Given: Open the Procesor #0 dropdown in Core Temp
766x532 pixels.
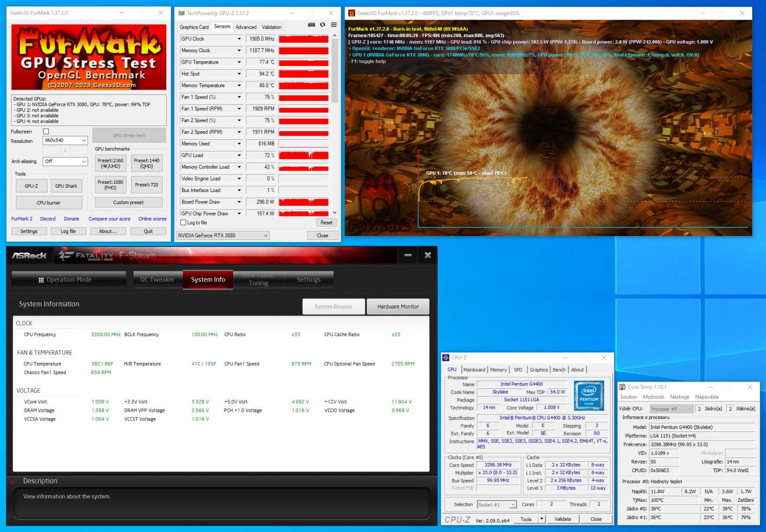Looking at the screenshot, I should tap(671, 409).
